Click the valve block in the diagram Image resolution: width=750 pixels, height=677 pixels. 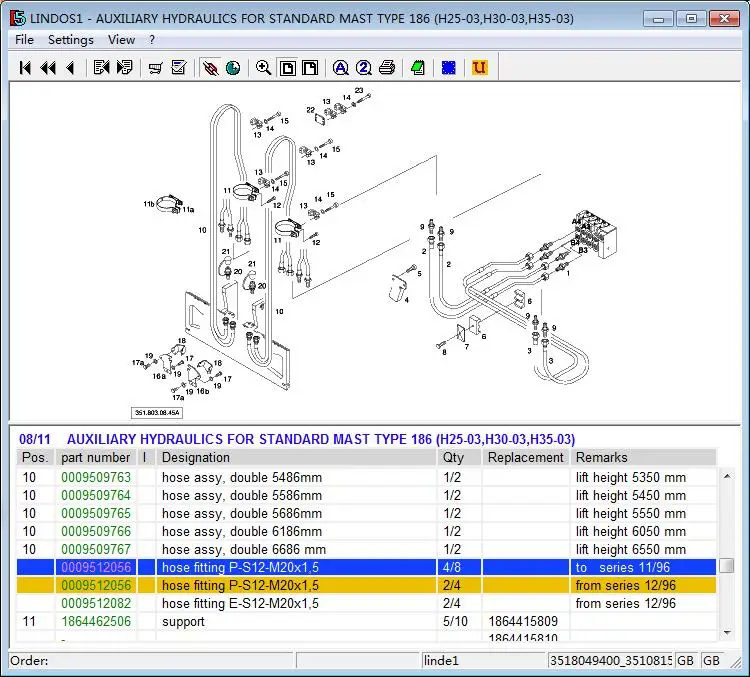coord(596,233)
